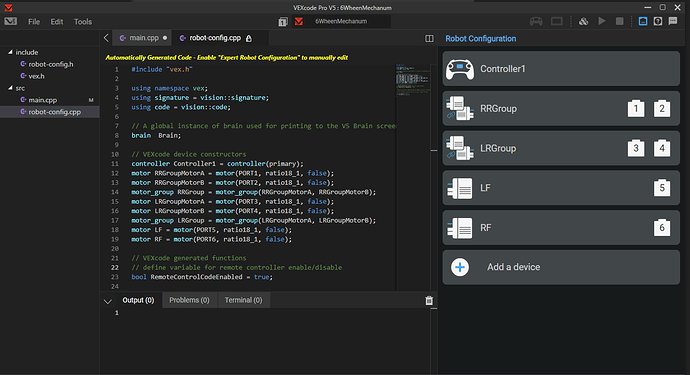Click the Build project icon in toolbar
The image size is (690, 375).
pos(584,21)
